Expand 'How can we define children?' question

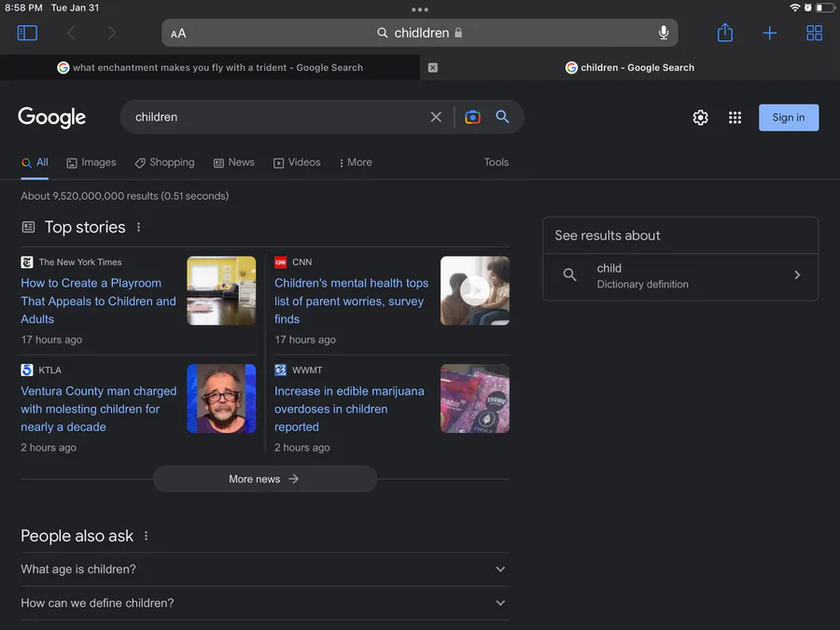(265, 603)
